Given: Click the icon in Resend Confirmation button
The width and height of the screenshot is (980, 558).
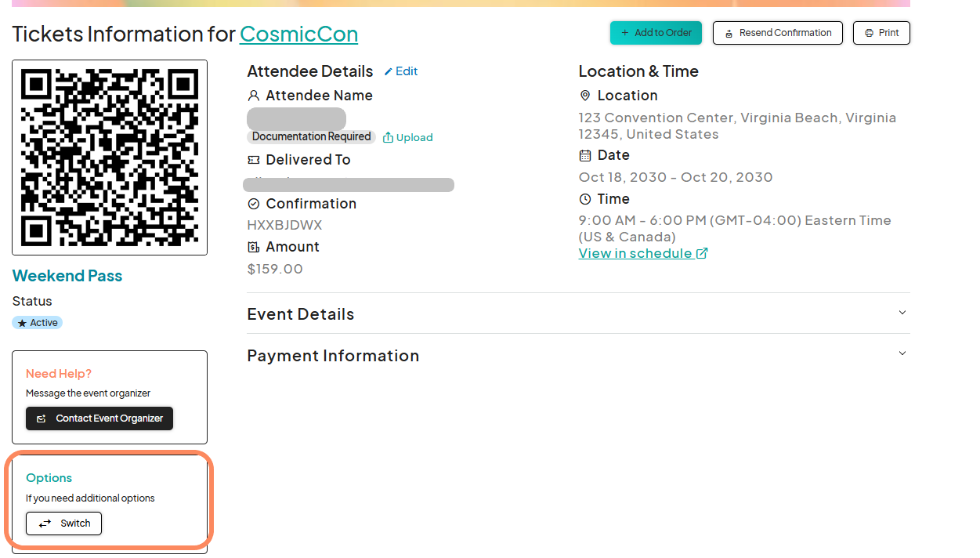Looking at the screenshot, I should coord(729,34).
